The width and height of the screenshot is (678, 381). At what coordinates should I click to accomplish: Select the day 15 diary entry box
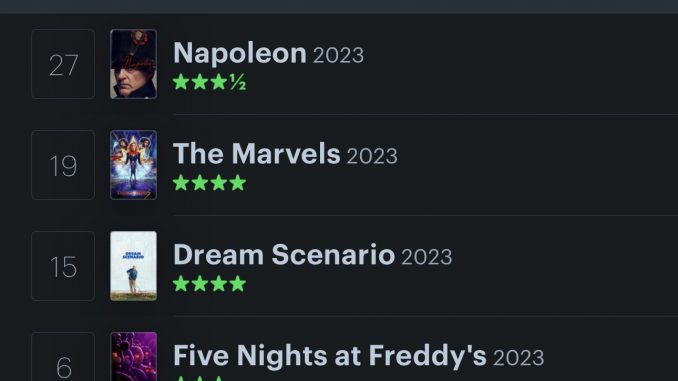tap(63, 266)
